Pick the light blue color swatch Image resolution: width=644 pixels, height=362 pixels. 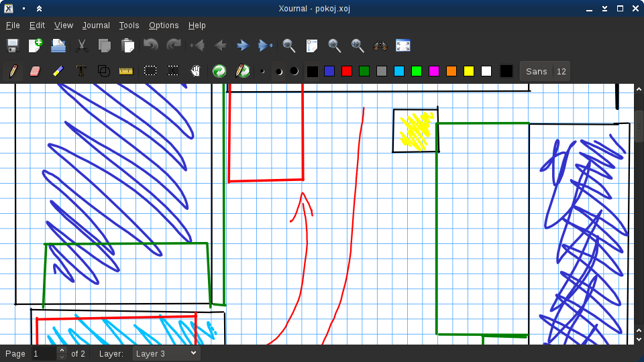(399, 72)
